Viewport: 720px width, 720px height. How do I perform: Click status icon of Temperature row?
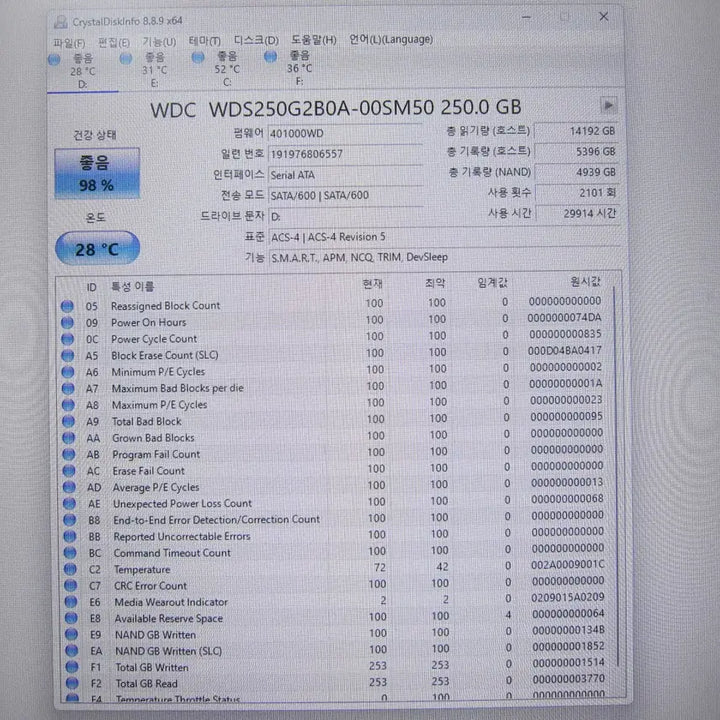pos(70,570)
